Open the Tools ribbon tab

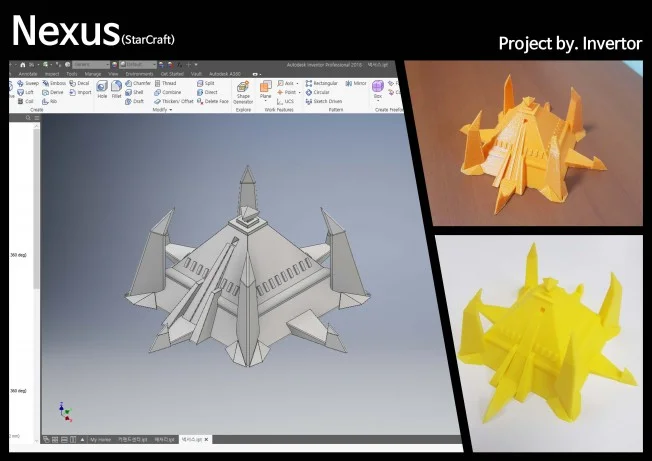pyautogui.click(x=71, y=74)
